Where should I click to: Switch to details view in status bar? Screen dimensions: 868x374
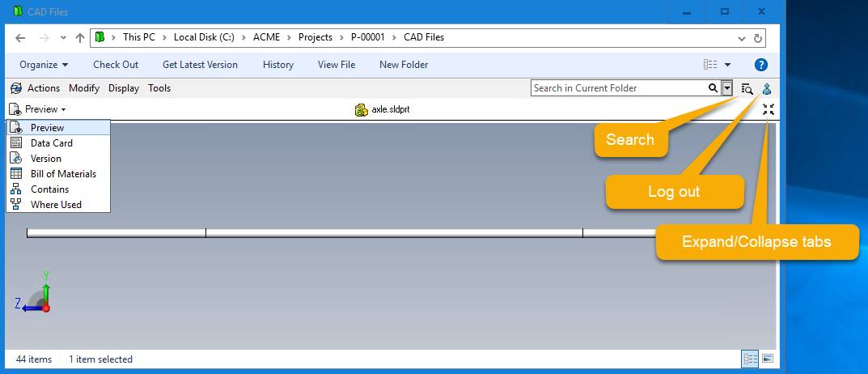750,359
